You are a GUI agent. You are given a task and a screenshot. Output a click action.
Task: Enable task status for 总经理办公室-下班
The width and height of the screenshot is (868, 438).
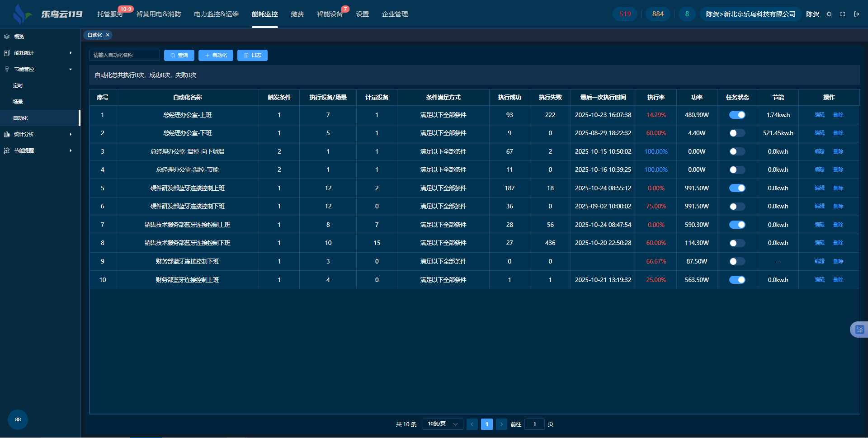coord(737,133)
